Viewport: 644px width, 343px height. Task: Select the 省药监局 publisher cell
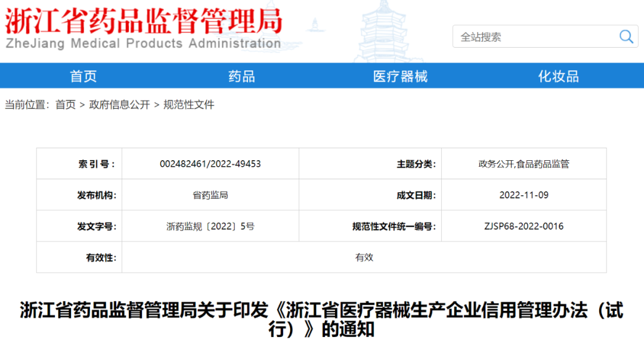click(210, 195)
